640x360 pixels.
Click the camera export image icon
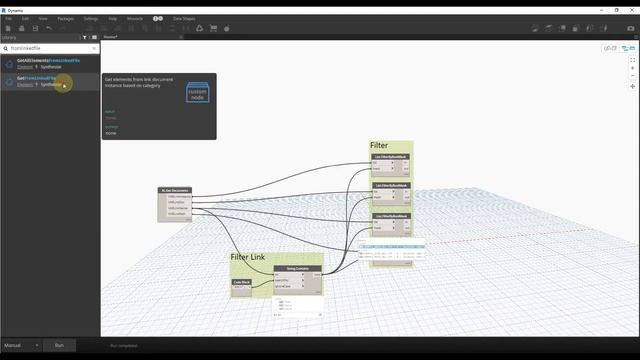click(x=631, y=28)
